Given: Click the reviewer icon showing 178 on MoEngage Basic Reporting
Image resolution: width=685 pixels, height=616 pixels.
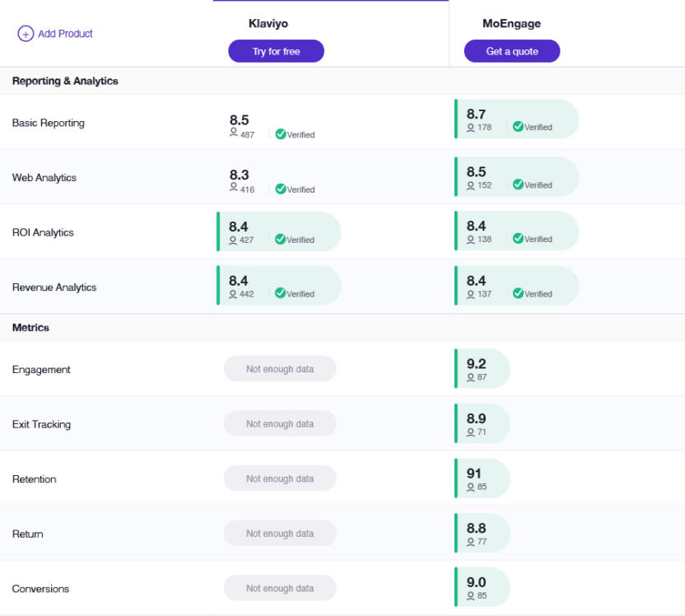Looking at the screenshot, I should pyautogui.click(x=468, y=128).
